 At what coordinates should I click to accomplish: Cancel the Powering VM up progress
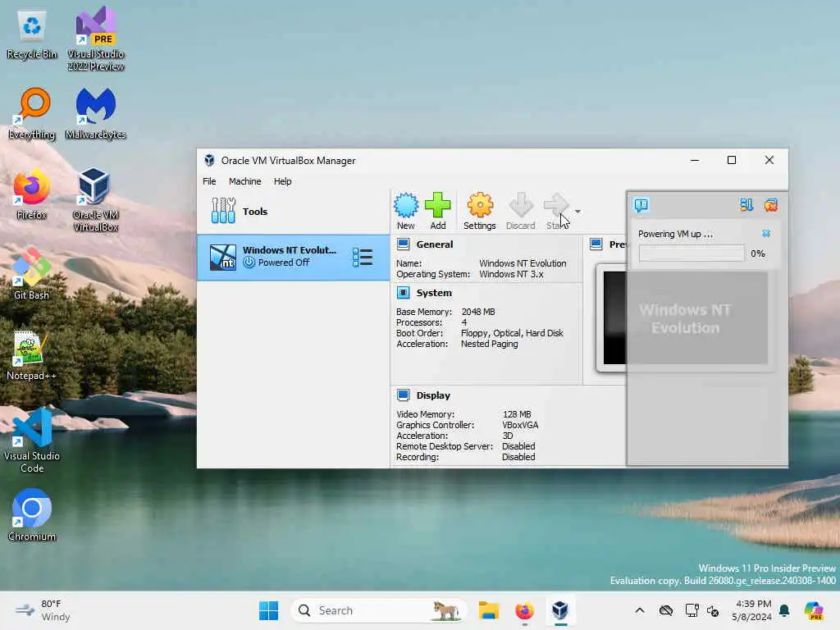(x=766, y=234)
